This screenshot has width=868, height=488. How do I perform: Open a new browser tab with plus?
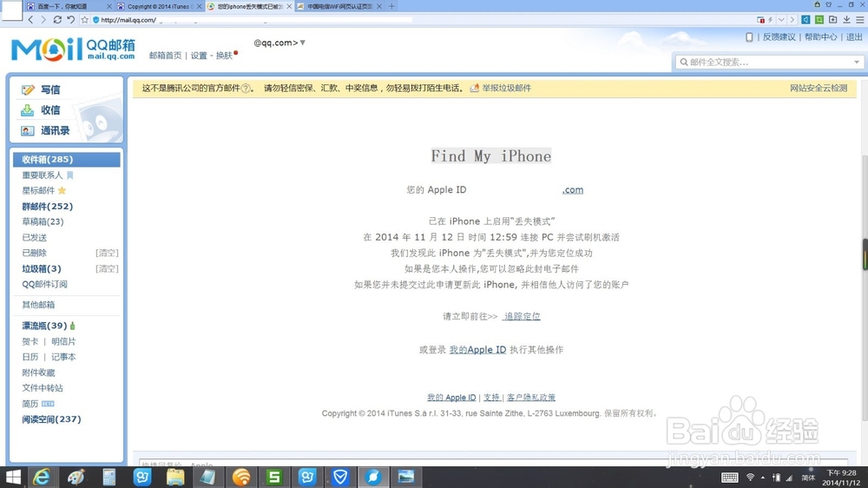[391, 6]
